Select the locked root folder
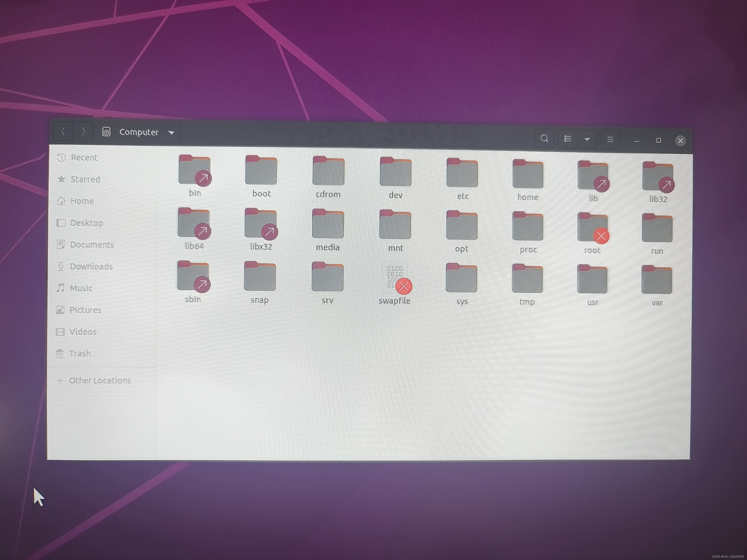Screen dimensions: 747x560 point(593,228)
